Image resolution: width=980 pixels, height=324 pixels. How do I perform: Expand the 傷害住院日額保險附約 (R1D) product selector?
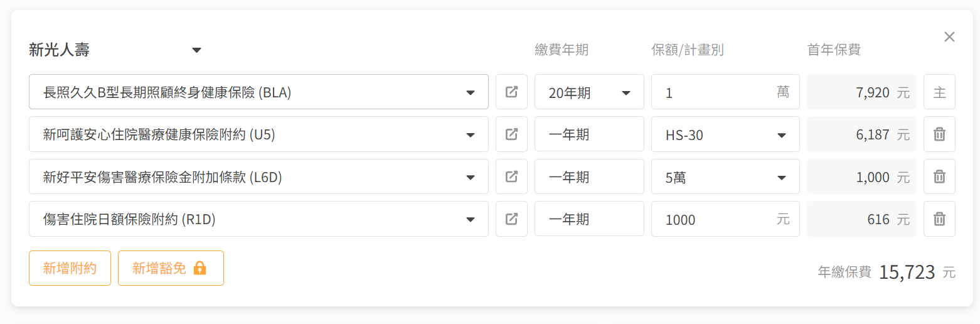tap(258, 219)
